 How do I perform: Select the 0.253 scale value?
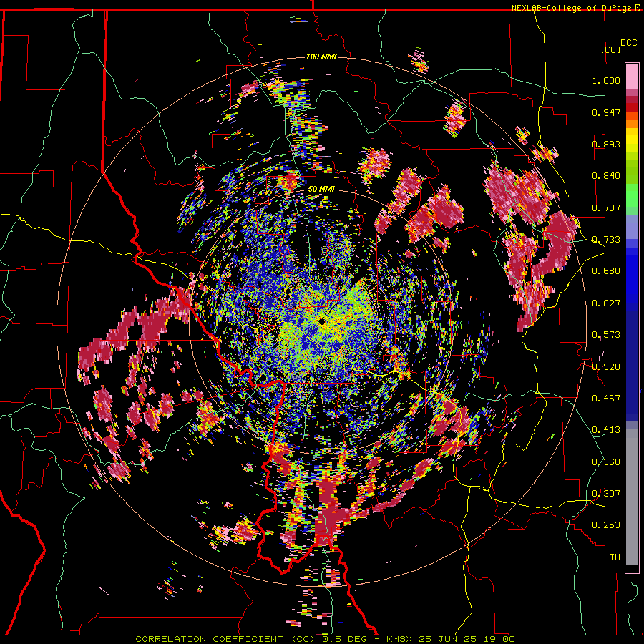(606, 525)
